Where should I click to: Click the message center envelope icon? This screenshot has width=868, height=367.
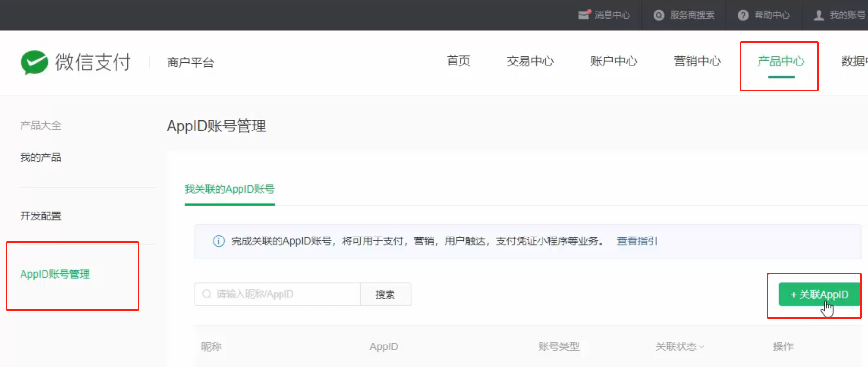pyautogui.click(x=585, y=15)
